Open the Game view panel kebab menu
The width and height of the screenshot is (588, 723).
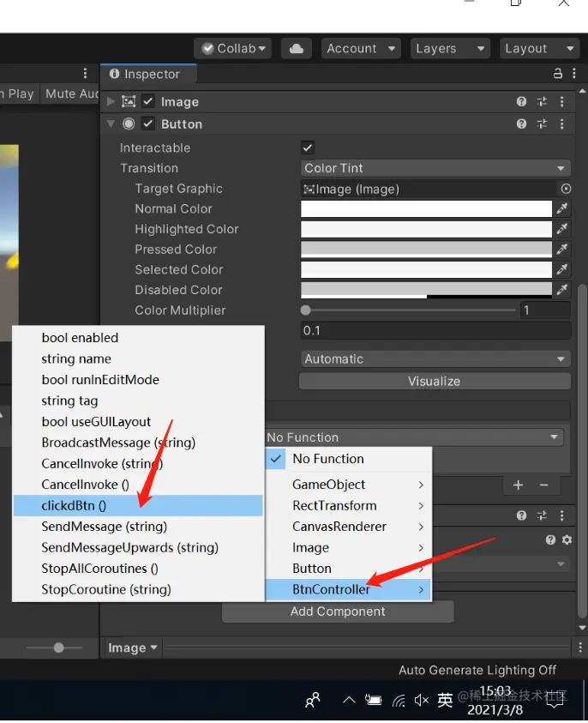tap(85, 73)
